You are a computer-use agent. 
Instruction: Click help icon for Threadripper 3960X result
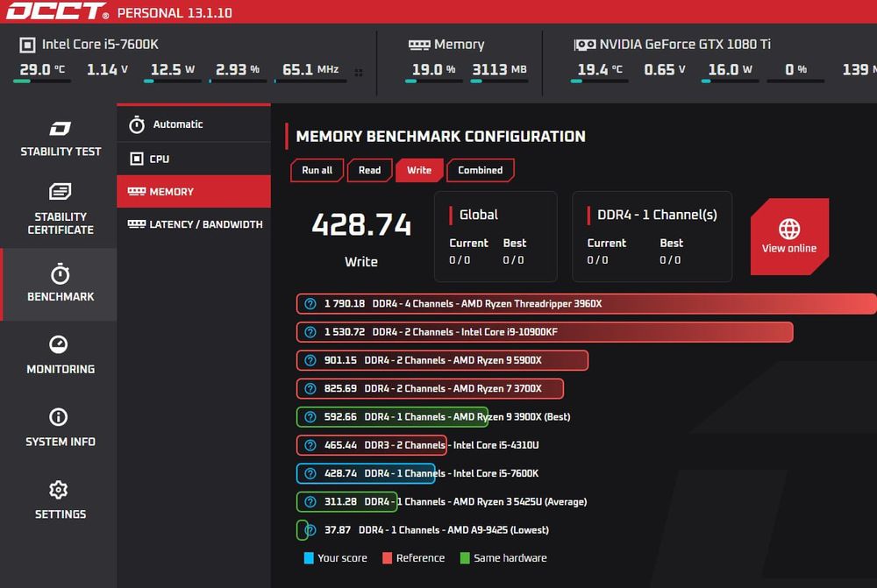(x=310, y=303)
